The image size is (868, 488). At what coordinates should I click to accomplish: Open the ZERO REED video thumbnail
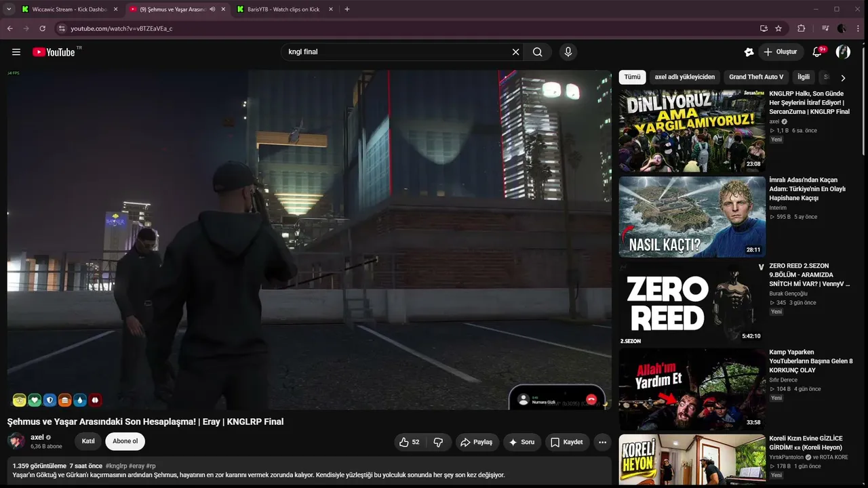pos(692,303)
